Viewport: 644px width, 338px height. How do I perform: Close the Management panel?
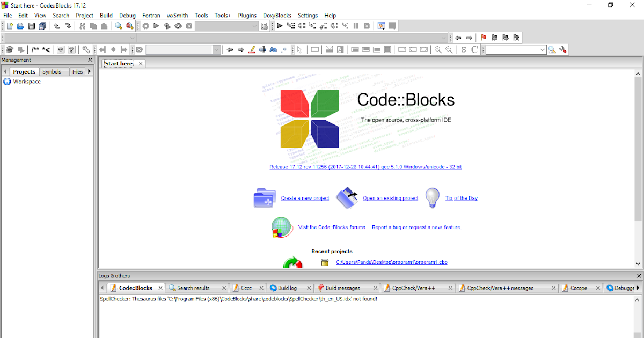point(90,60)
